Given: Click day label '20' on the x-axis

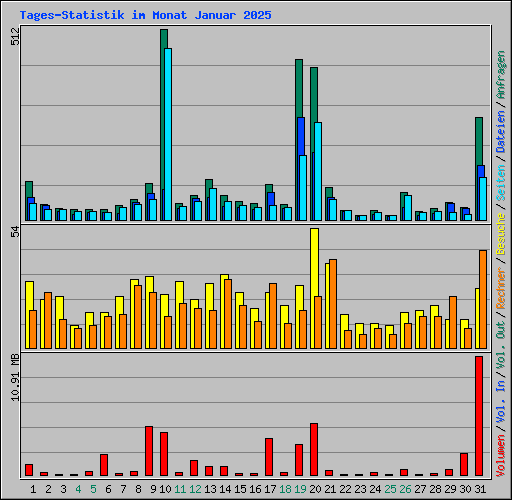Looking at the screenshot, I should [315, 489].
